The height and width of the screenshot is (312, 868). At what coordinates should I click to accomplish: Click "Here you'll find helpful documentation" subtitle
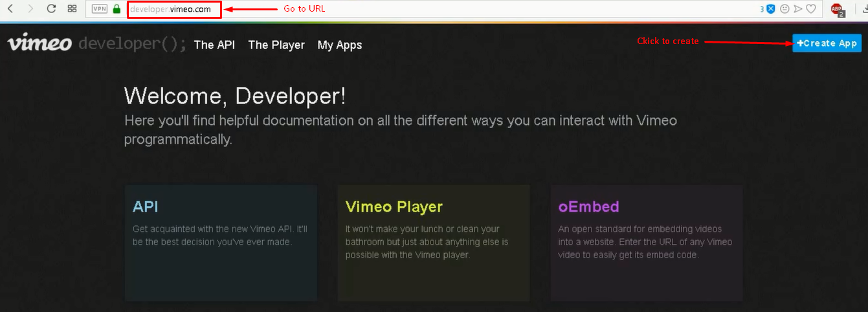(401, 129)
